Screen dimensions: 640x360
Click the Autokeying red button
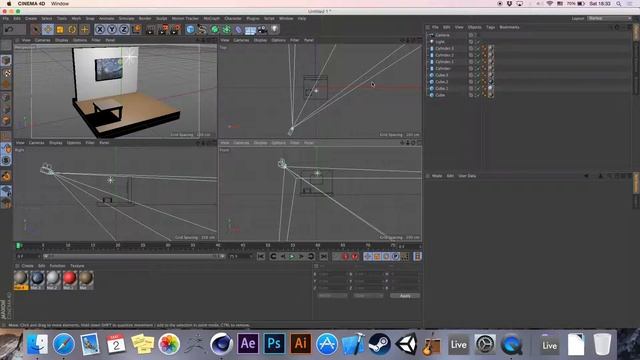[x=355, y=256]
